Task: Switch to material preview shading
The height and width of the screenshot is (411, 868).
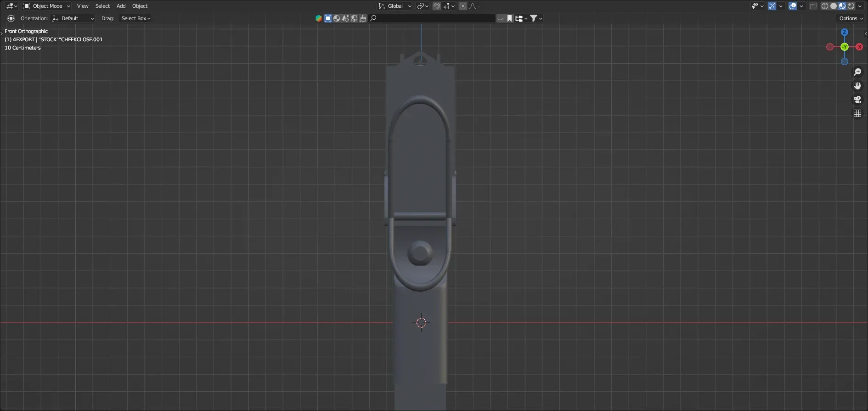Action: (x=842, y=6)
